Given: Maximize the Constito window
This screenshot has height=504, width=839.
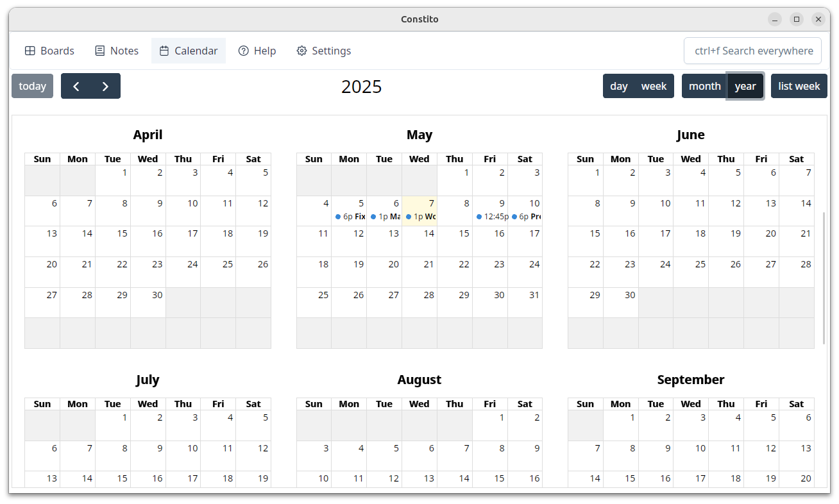Looking at the screenshot, I should coord(797,19).
